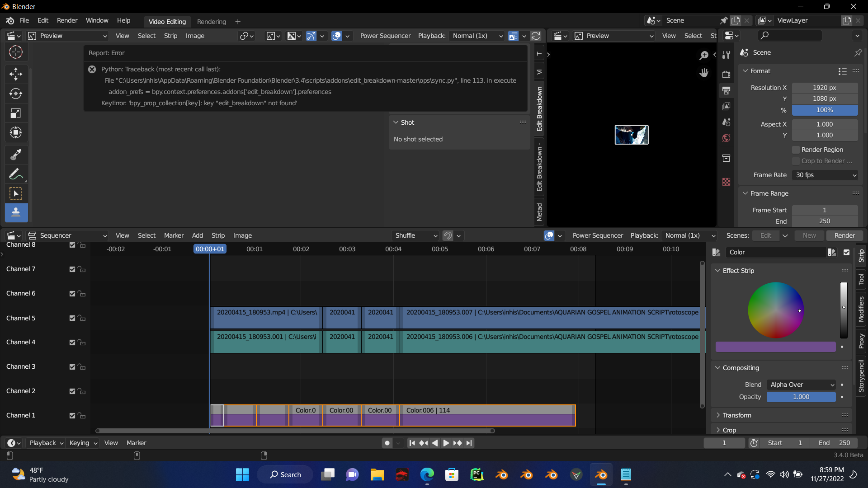Open the View Layer Properties tab
This screenshot has height=488, width=868.
pyautogui.click(x=726, y=106)
